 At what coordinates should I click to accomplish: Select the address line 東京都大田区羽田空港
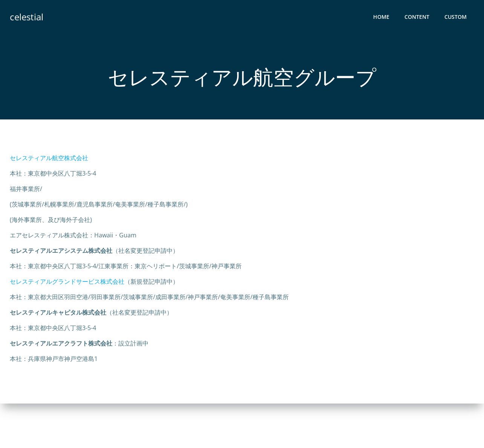coord(149,297)
